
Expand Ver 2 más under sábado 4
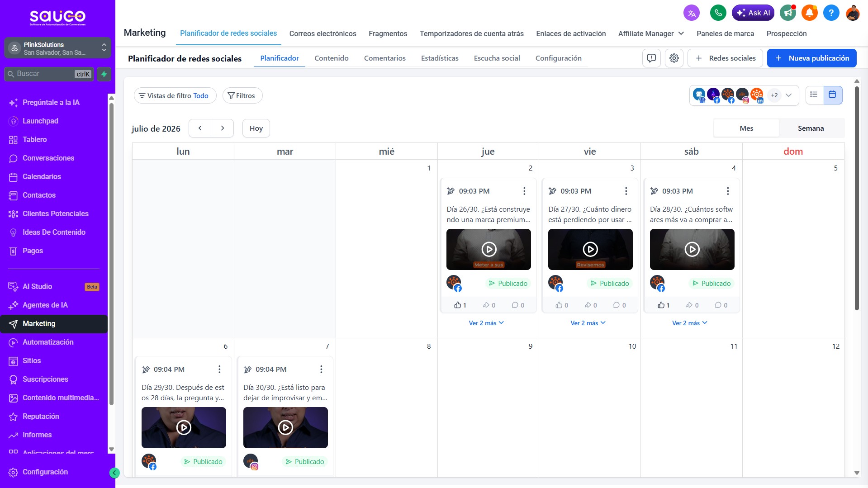click(690, 323)
